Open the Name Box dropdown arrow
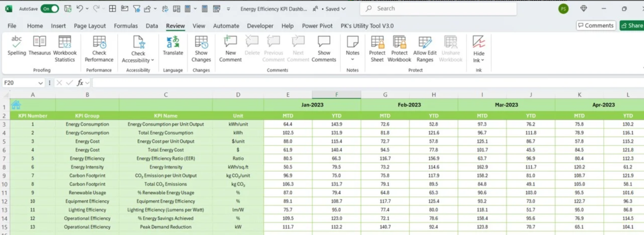644x235 pixels. click(x=40, y=83)
